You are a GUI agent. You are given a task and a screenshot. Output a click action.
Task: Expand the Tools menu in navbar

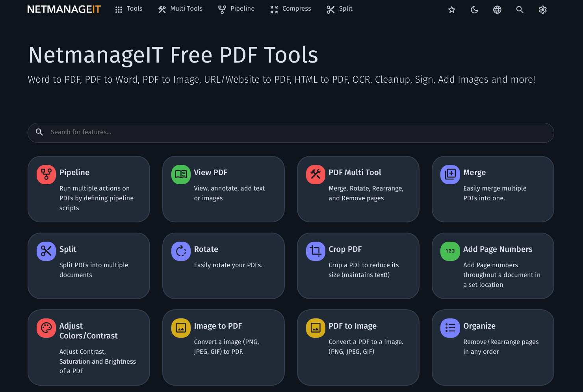pyautogui.click(x=128, y=9)
